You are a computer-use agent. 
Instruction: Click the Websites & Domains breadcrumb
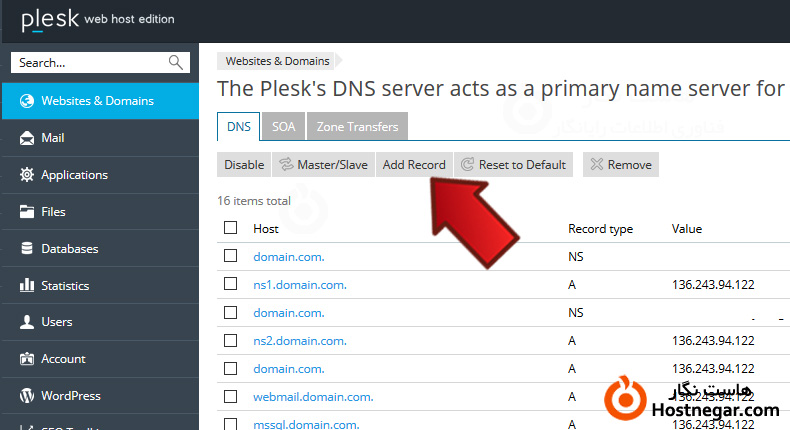(277, 61)
